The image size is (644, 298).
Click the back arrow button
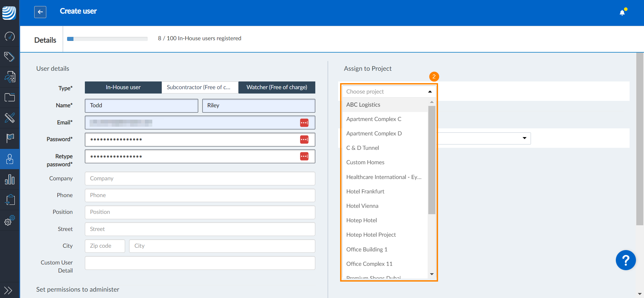click(x=40, y=12)
